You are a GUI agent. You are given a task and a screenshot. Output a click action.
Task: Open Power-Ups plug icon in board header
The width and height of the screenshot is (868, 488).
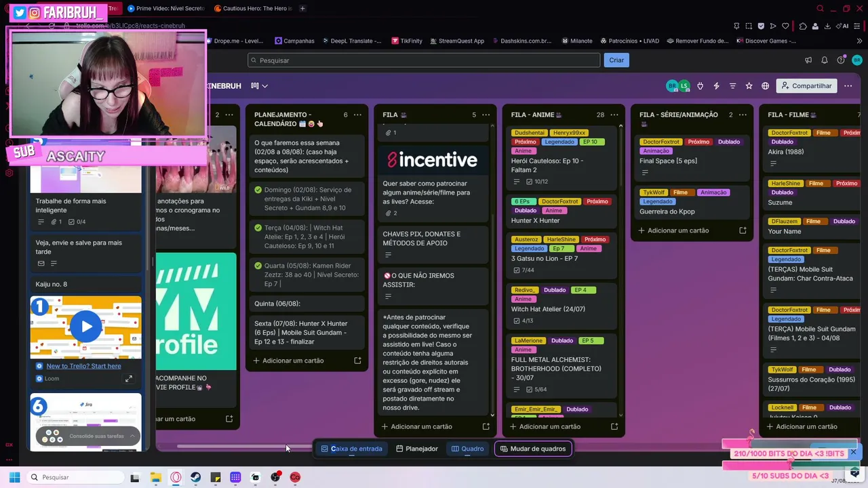700,86
